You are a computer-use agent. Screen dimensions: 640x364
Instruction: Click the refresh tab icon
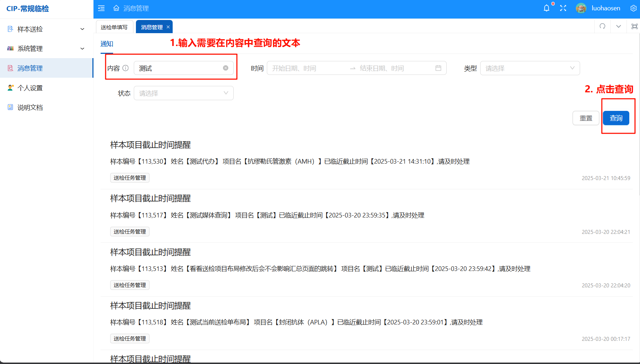[x=603, y=26]
